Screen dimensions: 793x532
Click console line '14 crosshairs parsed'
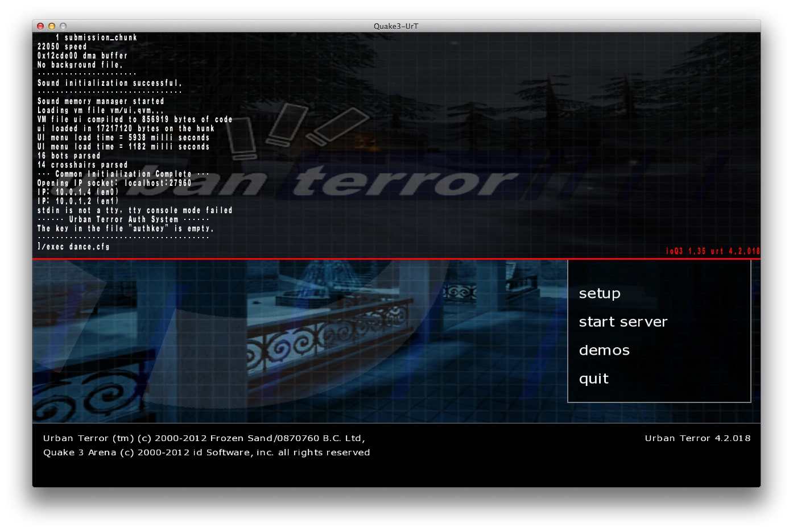[x=82, y=165]
